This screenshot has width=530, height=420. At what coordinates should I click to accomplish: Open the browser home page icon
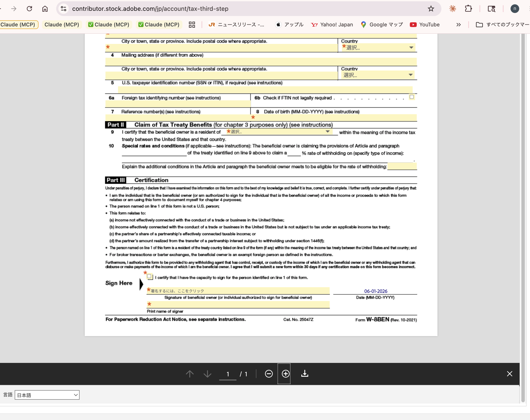click(x=45, y=9)
